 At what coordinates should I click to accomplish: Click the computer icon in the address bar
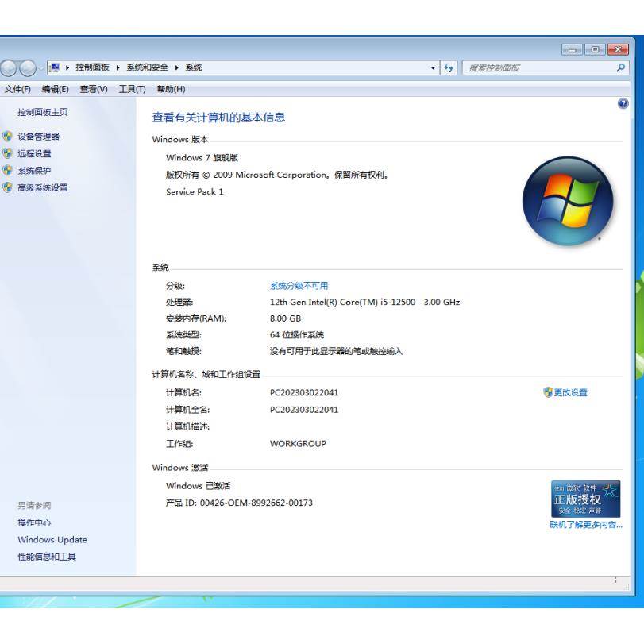coord(55,67)
